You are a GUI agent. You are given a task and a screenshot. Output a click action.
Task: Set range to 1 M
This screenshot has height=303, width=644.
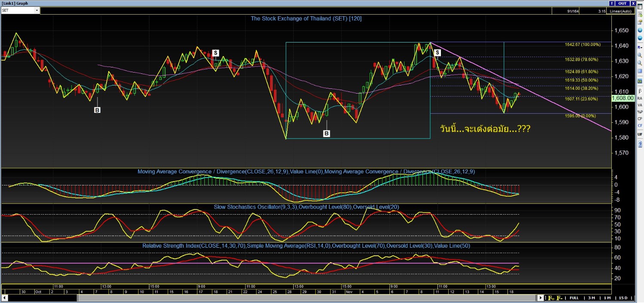point(607,298)
